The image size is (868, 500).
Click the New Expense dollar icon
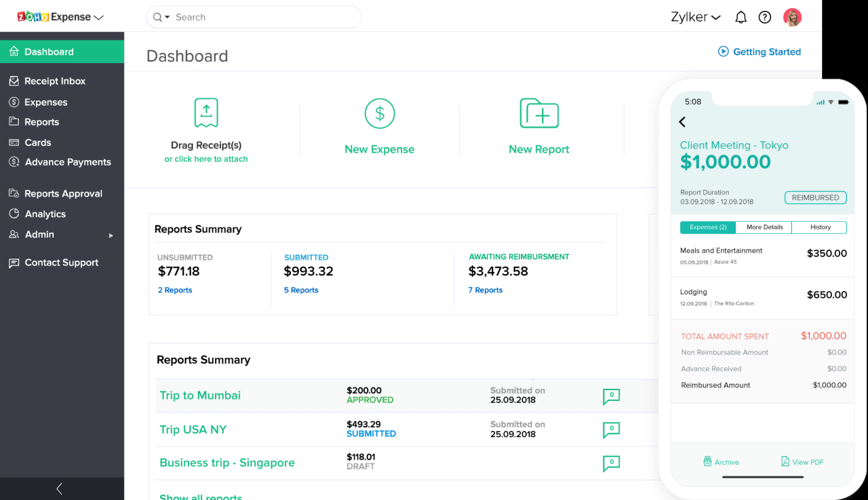coord(379,113)
